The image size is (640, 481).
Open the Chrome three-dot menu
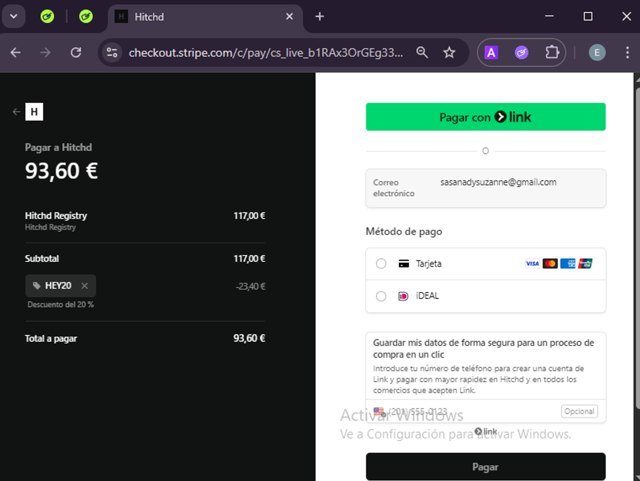pyautogui.click(x=627, y=52)
